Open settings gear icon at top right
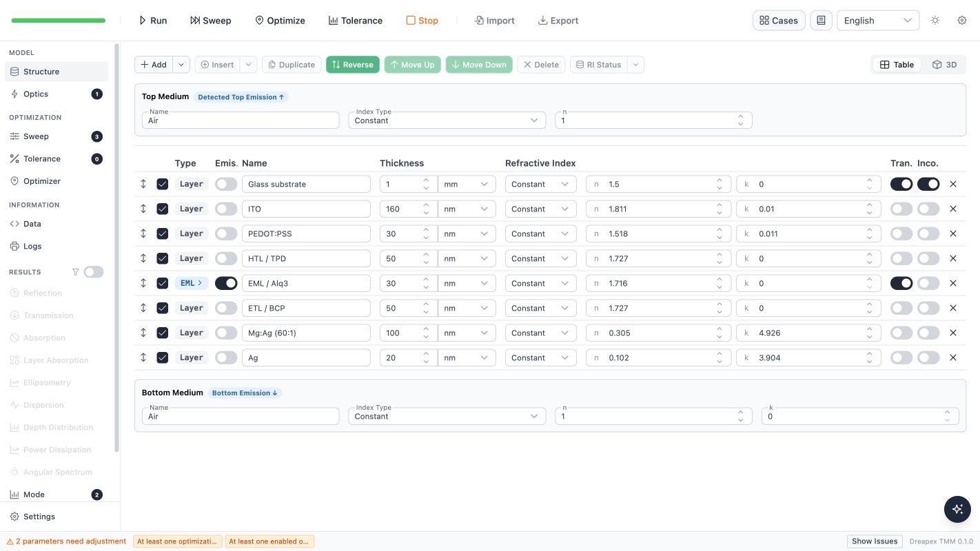The width and height of the screenshot is (980, 551). click(x=962, y=21)
